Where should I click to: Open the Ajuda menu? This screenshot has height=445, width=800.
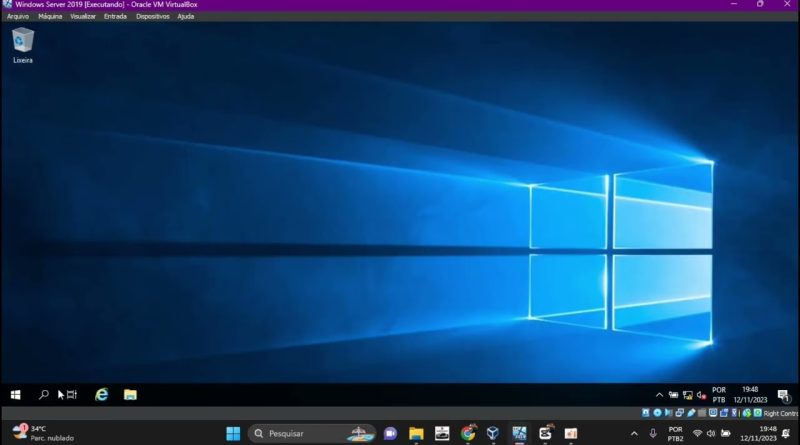coord(186,16)
